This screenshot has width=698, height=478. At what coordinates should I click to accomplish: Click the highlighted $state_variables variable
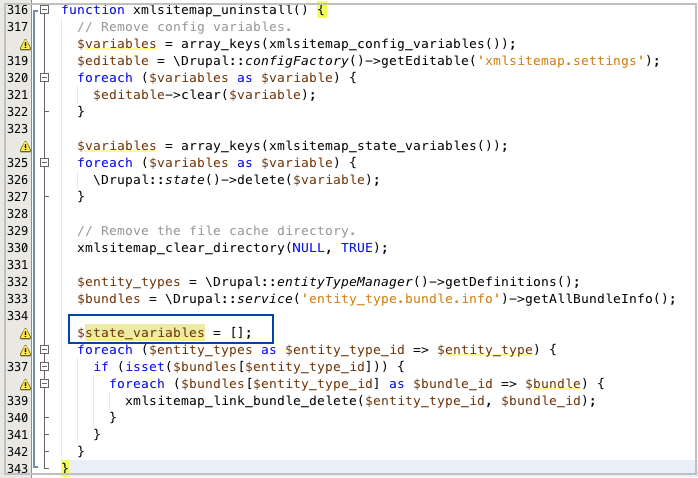[141, 332]
